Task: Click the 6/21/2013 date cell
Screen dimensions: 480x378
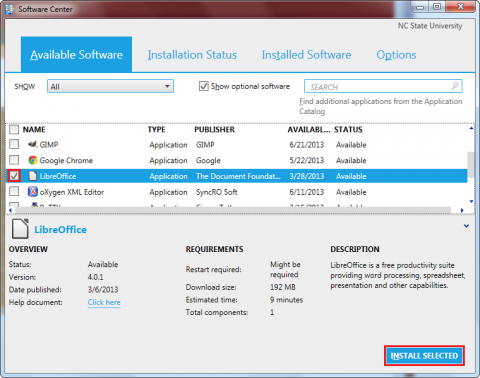Action: (x=307, y=145)
